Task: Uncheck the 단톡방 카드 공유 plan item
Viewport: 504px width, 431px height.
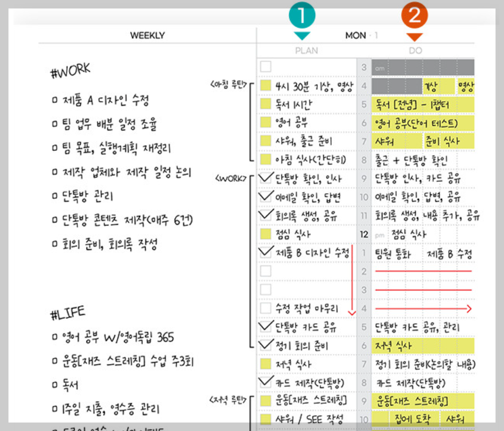Action: 266,326
